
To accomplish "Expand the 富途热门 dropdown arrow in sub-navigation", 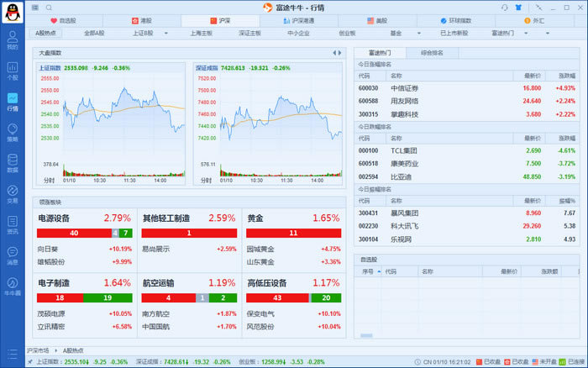I will tap(526, 33).
